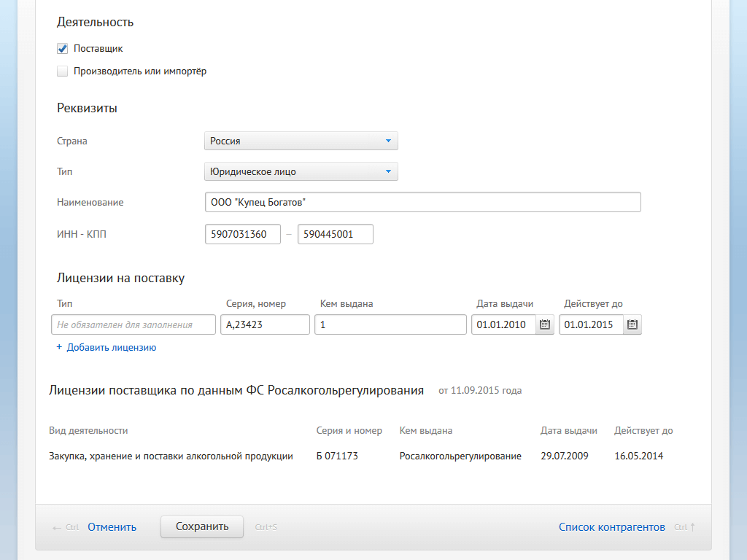Focus the Наименование field with ООО "Купец Богатов"
The width and height of the screenshot is (747, 560).
click(x=423, y=203)
